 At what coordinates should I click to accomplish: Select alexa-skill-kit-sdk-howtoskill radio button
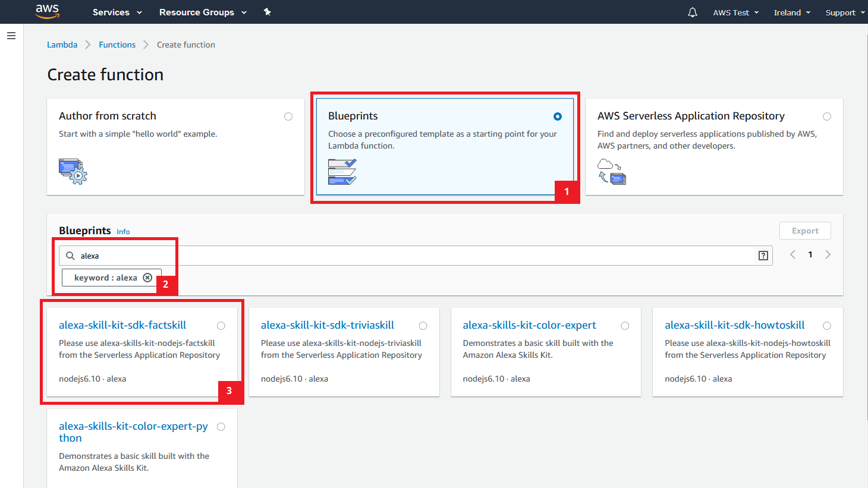coord(827,326)
